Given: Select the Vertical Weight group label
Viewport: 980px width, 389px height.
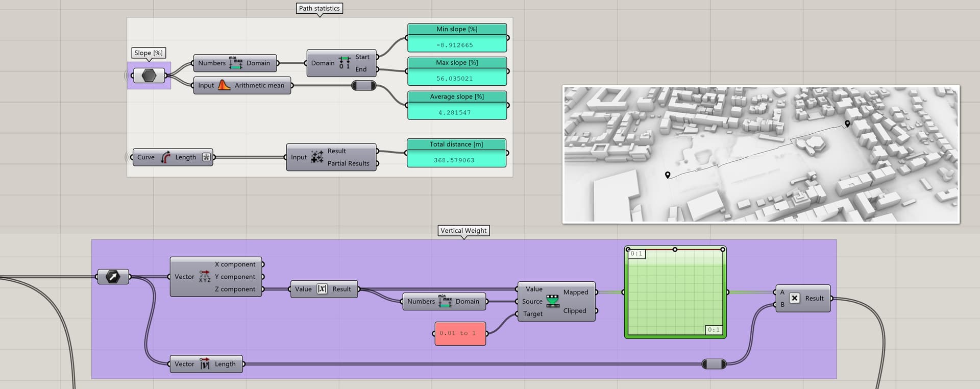Looking at the screenshot, I should coord(463,230).
